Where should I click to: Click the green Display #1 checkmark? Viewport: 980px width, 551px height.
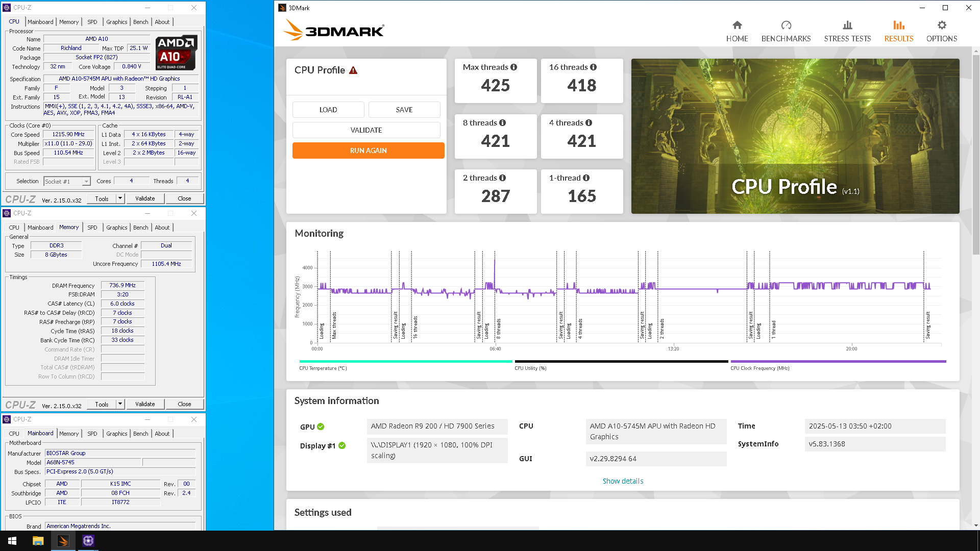342,446
